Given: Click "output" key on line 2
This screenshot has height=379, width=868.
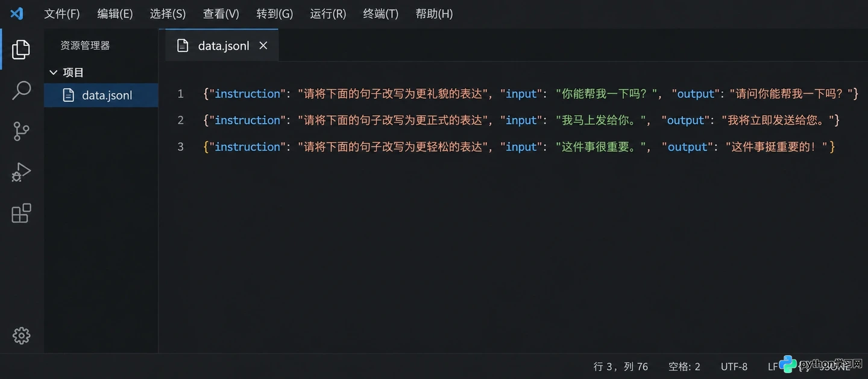Looking at the screenshot, I should [687, 120].
